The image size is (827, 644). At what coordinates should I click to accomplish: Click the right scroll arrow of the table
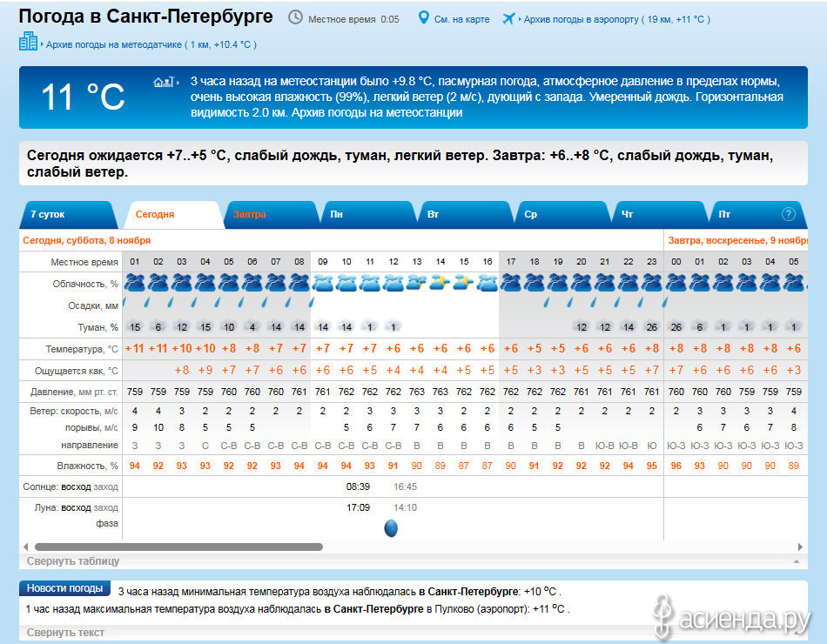click(x=800, y=547)
